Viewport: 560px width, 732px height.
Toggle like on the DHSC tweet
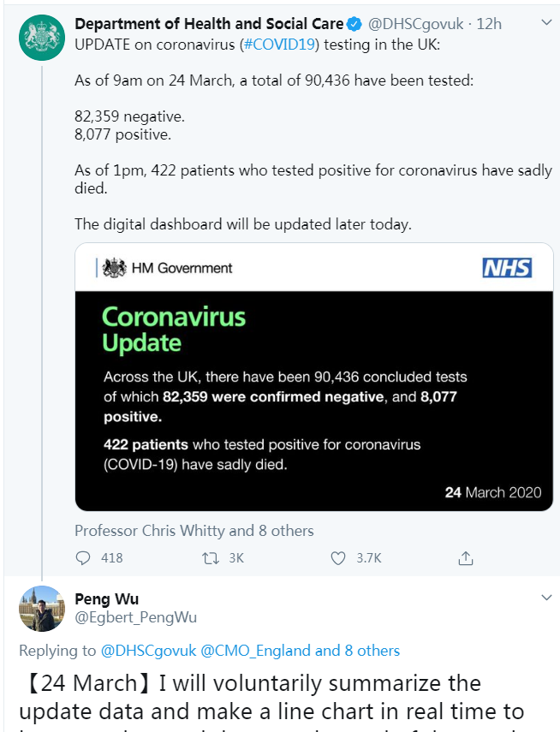337,557
